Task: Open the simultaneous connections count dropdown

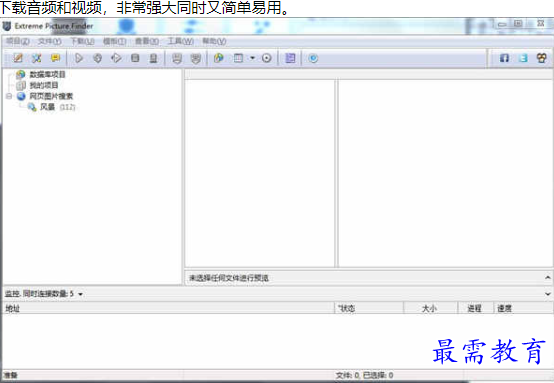Action: pyautogui.click(x=81, y=294)
